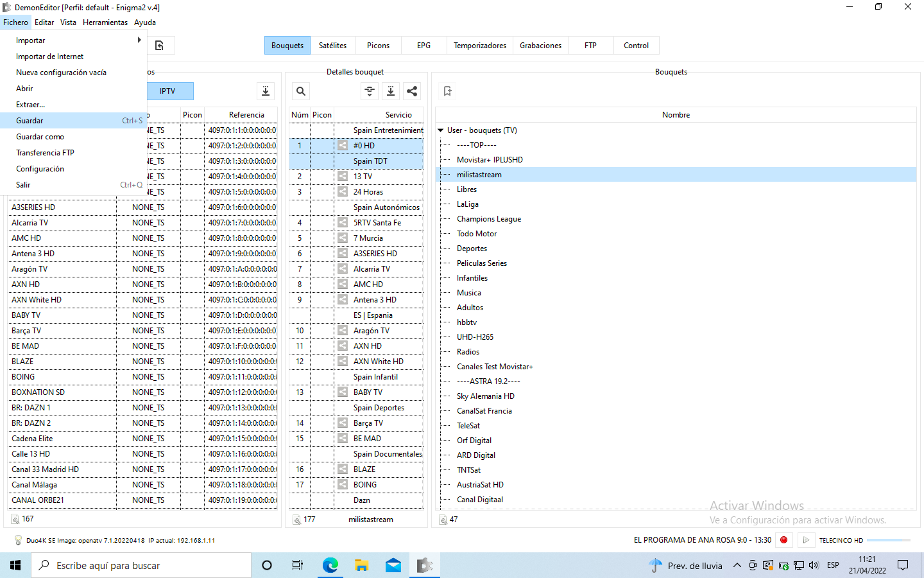Select the Champions League bouquet
Viewport: 924px width, 578px height.
pyautogui.click(x=489, y=219)
